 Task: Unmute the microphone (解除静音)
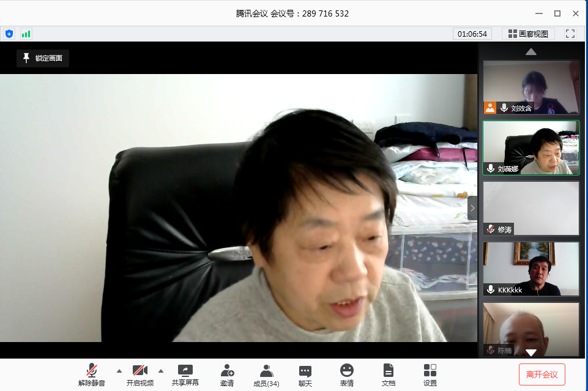pos(91,375)
